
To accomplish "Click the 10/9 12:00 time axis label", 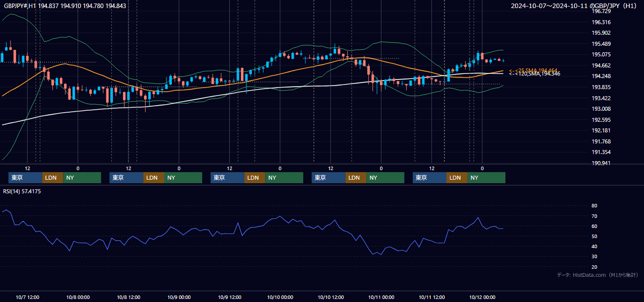I will point(229,297).
